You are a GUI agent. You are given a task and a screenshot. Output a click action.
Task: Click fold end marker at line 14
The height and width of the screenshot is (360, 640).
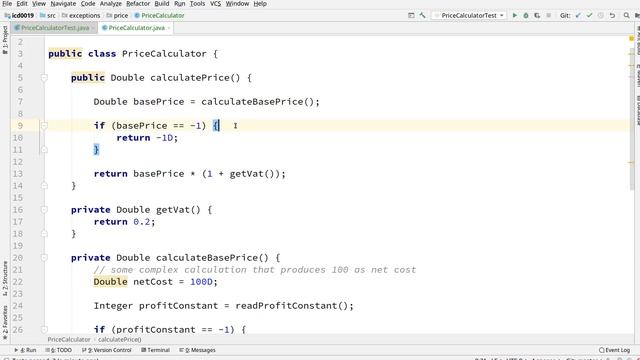(44, 186)
